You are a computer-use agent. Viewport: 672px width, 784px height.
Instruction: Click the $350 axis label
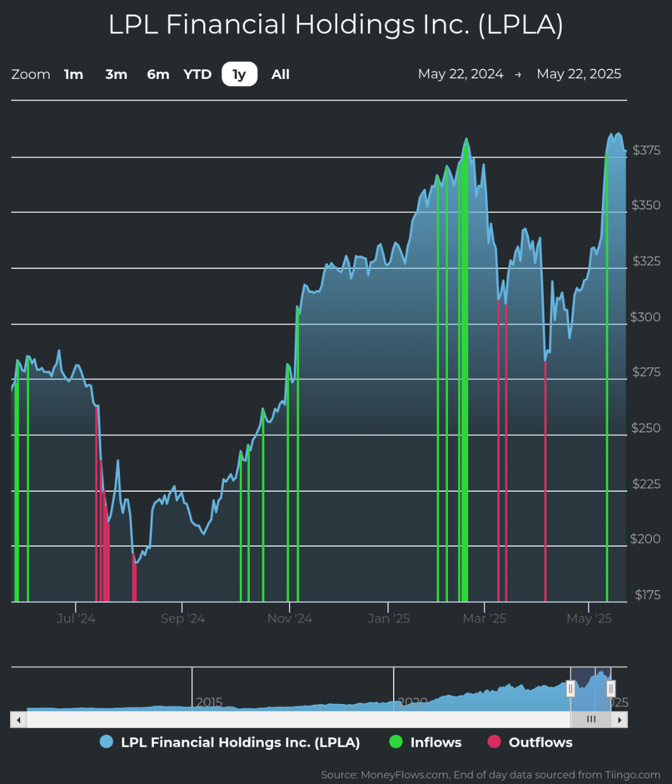(x=646, y=205)
